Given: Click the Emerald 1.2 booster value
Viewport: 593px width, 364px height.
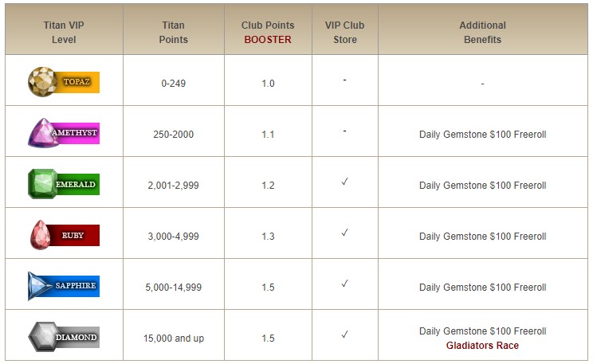Looking at the screenshot, I should 268,186.
